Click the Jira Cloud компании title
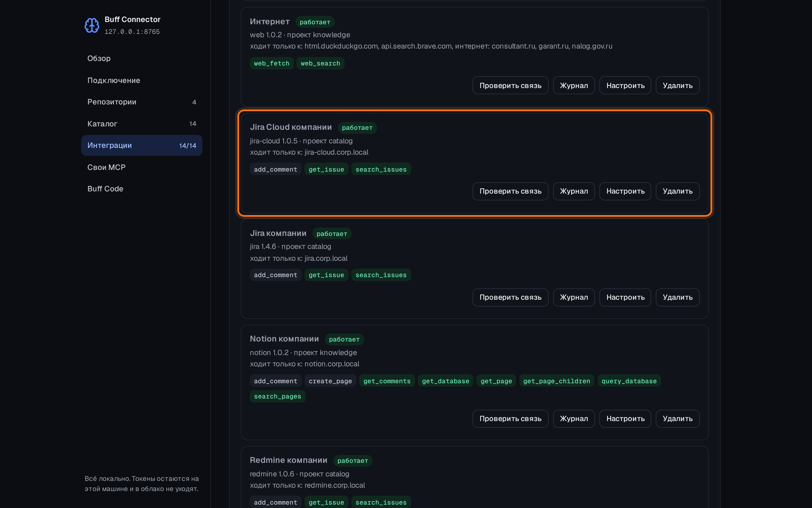 291,127
